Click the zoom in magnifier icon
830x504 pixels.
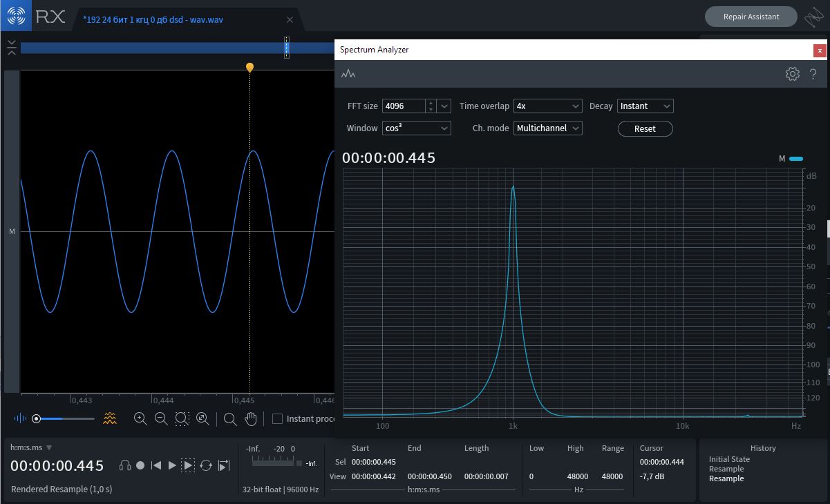coord(140,418)
